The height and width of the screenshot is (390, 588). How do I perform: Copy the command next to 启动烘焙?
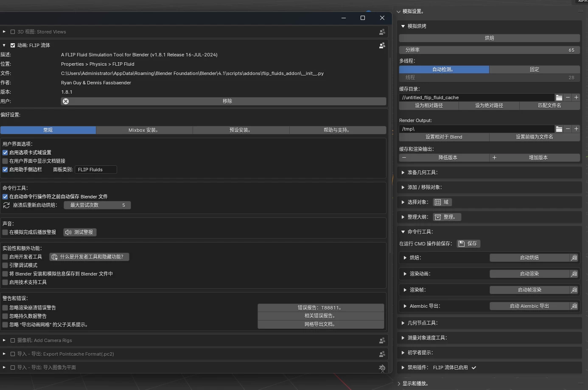[574, 258]
